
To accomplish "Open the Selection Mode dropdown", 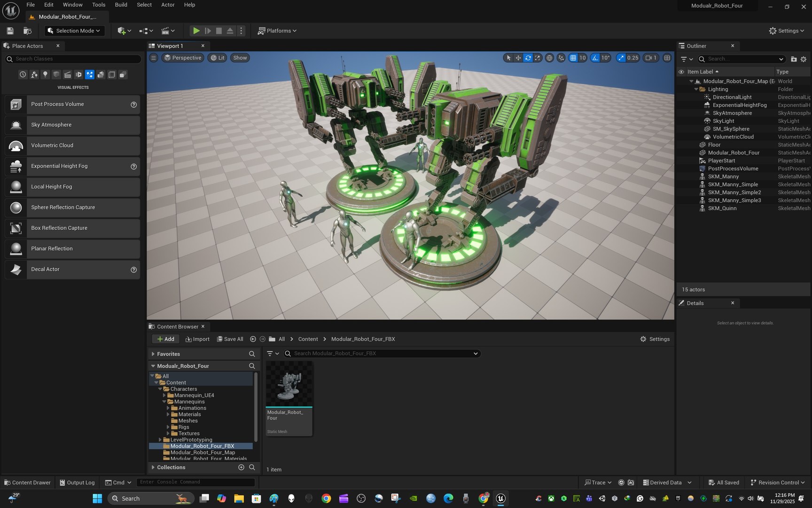I will (74, 31).
